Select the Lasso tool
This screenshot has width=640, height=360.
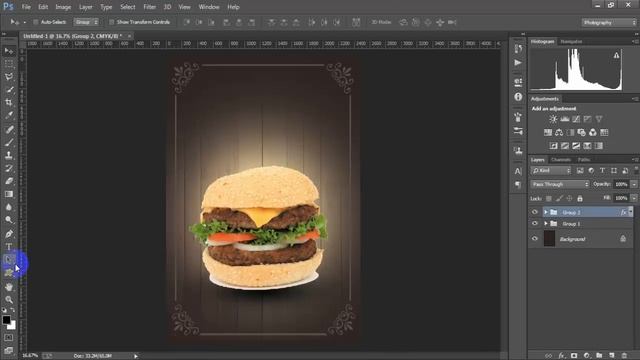point(9,76)
